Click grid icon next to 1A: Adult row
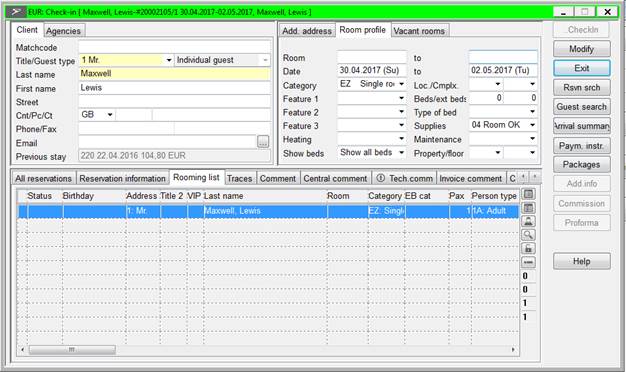 tap(528, 208)
